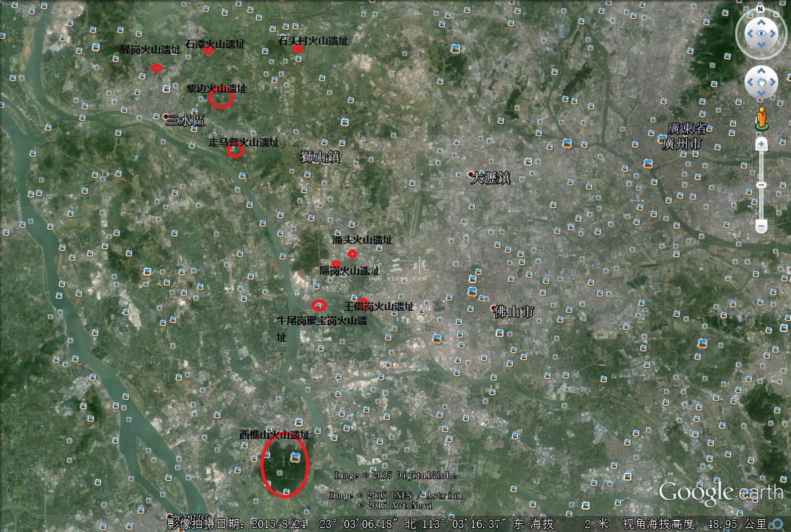Click the N north-reset compass marker
Screen dimensions: 791x532
[761, 9]
